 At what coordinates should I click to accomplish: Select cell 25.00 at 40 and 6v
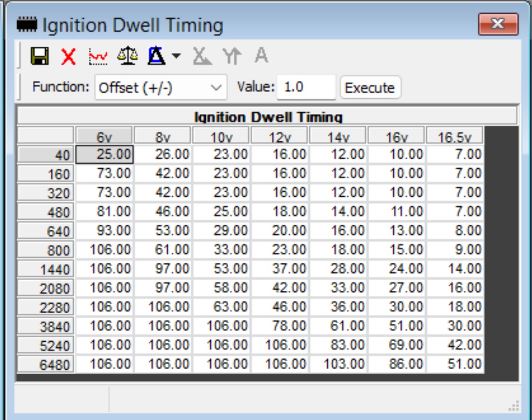(x=105, y=155)
